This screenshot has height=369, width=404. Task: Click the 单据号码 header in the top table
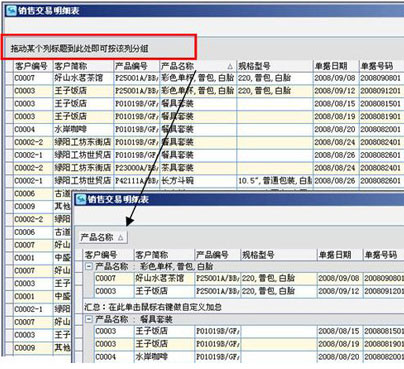(381, 66)
